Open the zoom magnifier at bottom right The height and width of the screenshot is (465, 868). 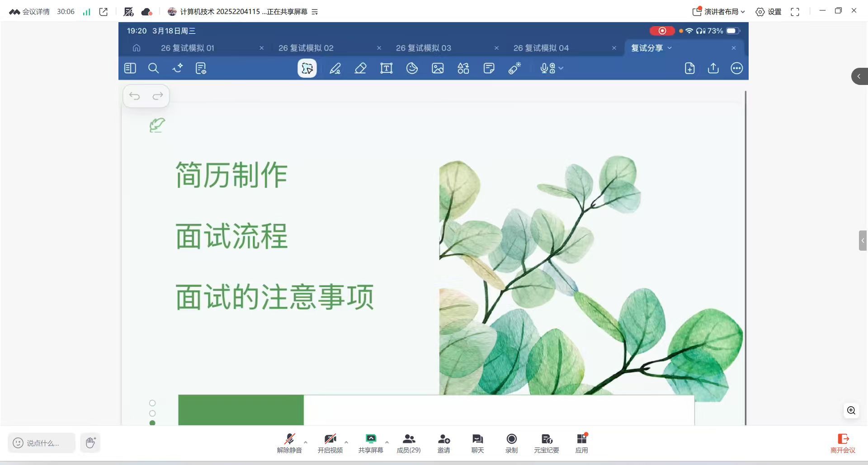pyautogui.click(x=851, y=410)
